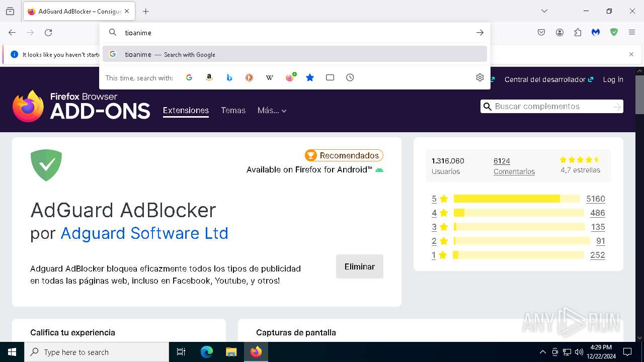Viewport: 644px width, 362px height.
Task: Click the Firefox Browser Add-ons logo
Action: (82, 106)
